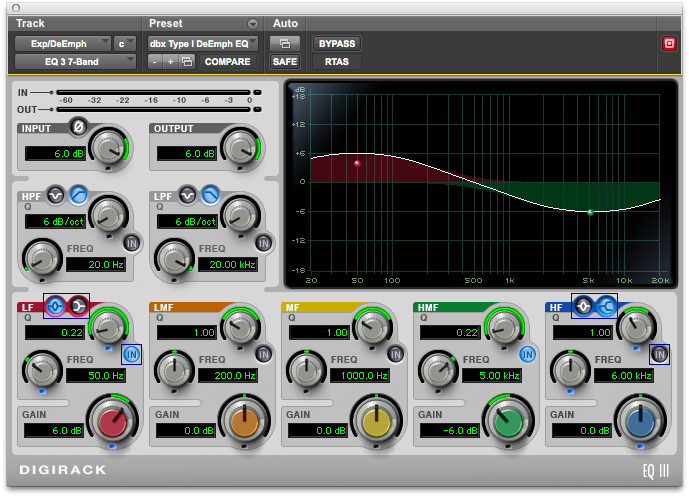Click HPF 20.0 Hz frequency field
The image size is (689, 497).
[x=96, y=265]
